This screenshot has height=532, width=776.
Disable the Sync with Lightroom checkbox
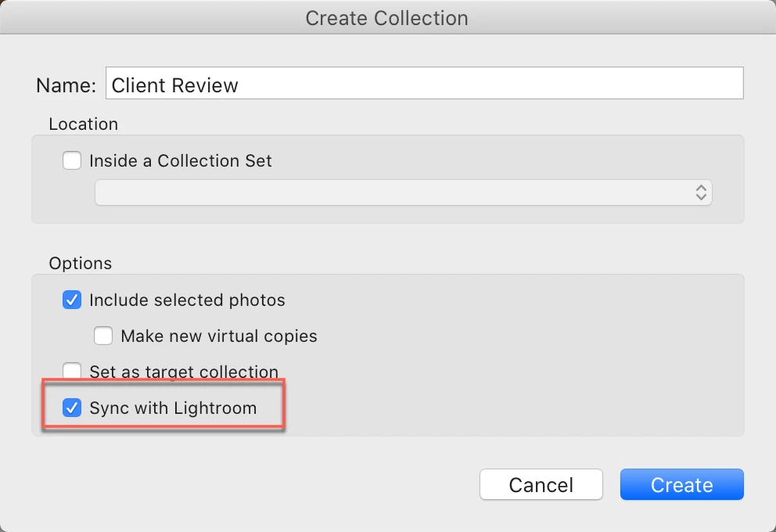click(x=72, y=408)
